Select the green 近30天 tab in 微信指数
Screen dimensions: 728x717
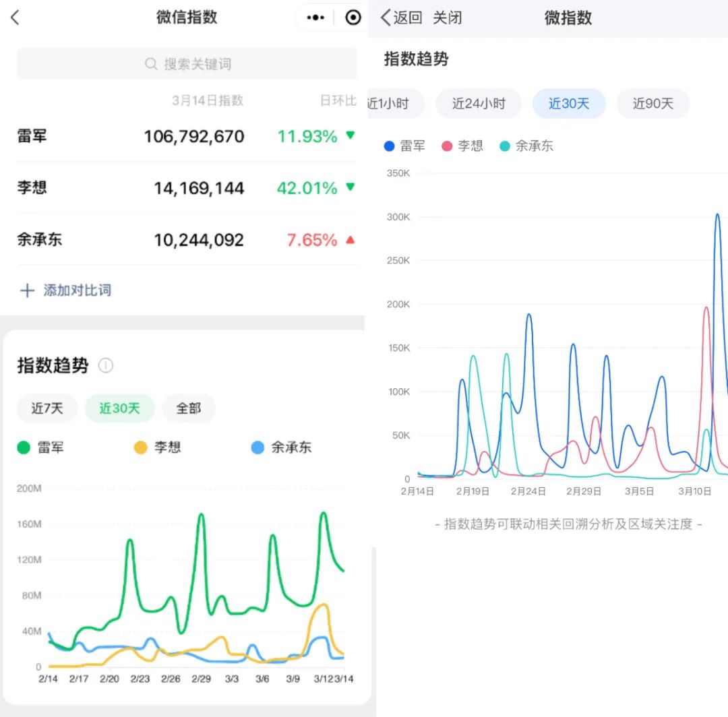tap(119, 408)
